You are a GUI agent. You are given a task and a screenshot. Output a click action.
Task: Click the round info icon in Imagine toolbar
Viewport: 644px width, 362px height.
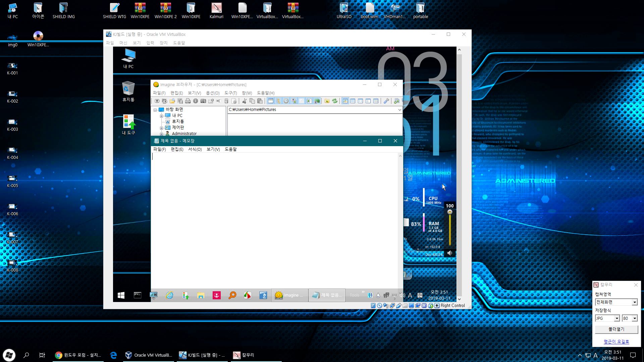point(196,101)
